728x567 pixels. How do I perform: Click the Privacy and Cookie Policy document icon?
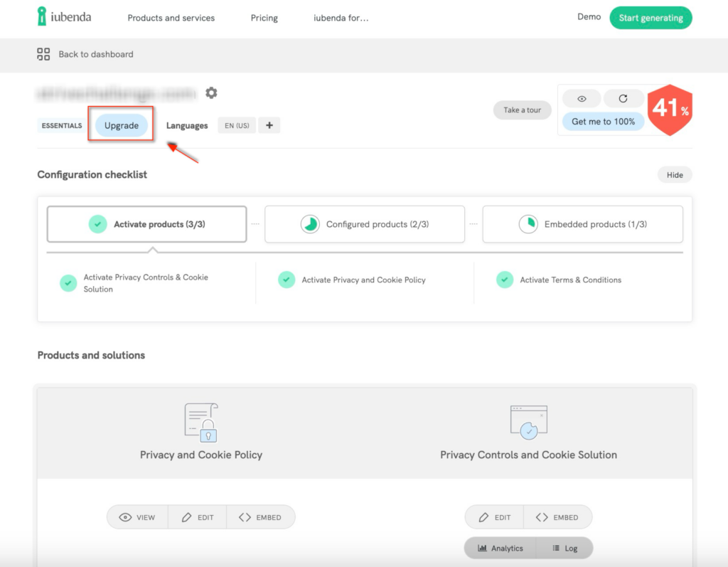pyautogui.click(x=201, y=423)
